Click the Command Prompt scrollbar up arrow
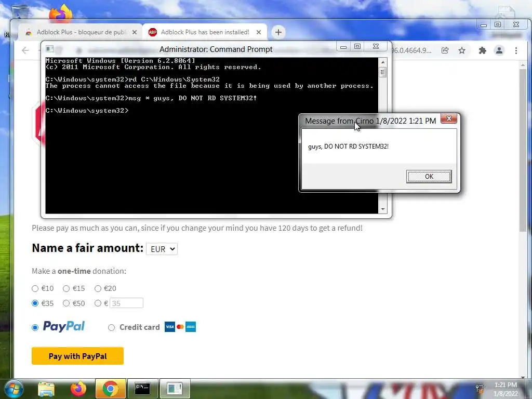The height and width of the screenshot is (399, 532). [x=383, y=62]
